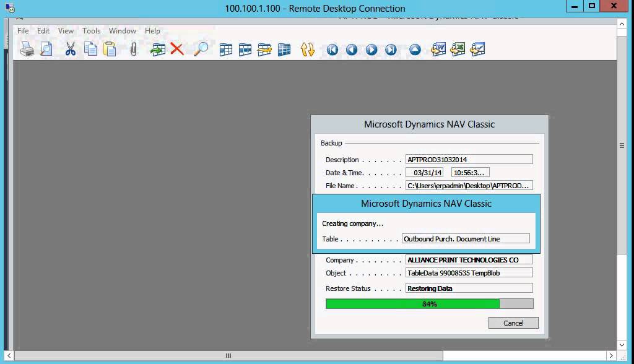Open the Tools menu
This screenshot has height=364, width=634.
[92, 31]
